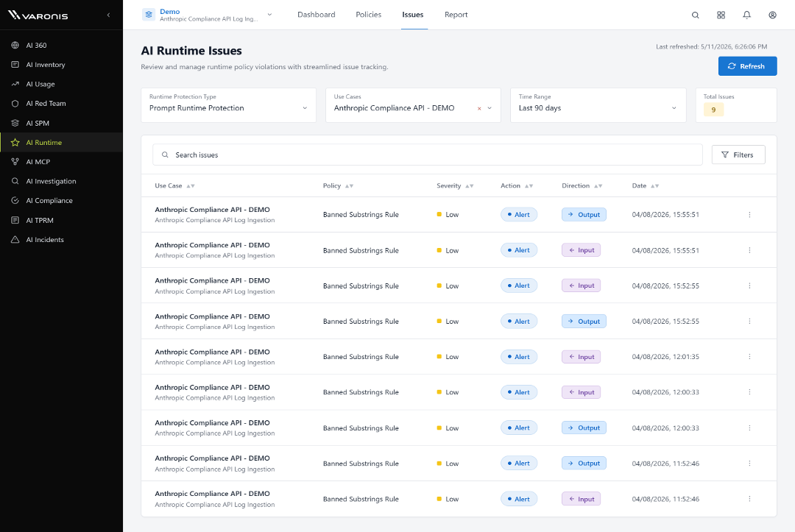This screenshot has width=795, height=532.
Task: Expand the Demo project selector
Action: 269,15
